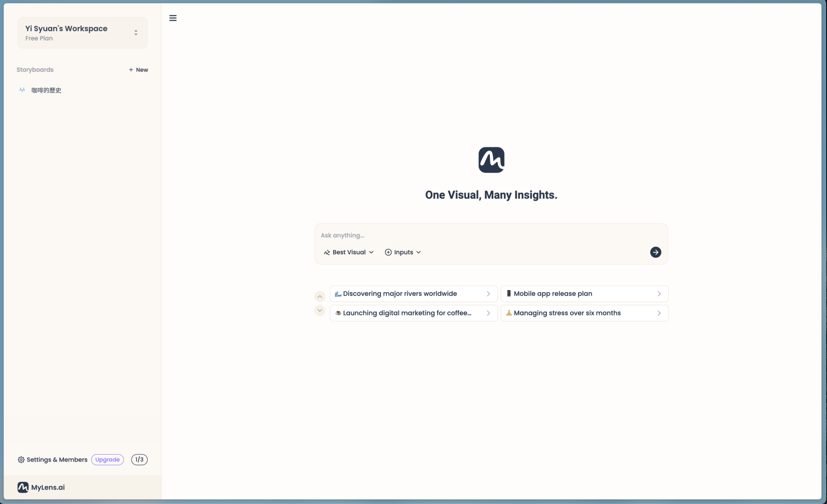Image resolution: width=827 pixels, height=504 pixels.
Task: Click the Best Visual sparkle icon
Action: coord(327,252)
